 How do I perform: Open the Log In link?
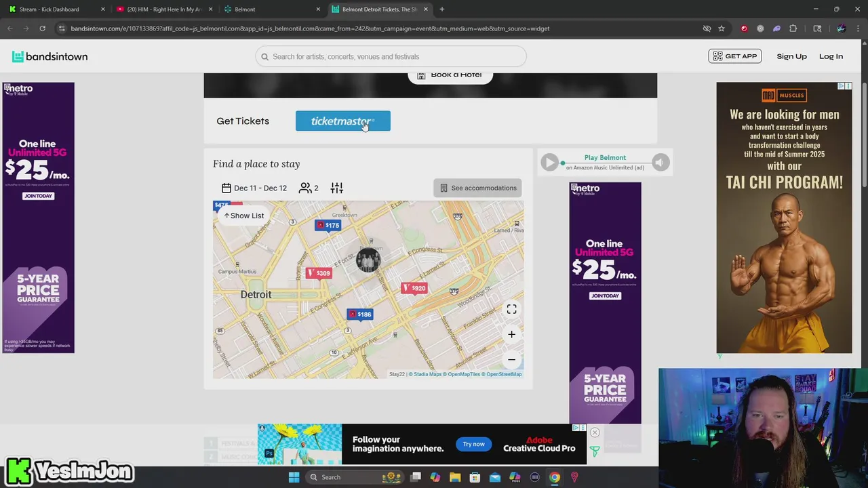831,56
